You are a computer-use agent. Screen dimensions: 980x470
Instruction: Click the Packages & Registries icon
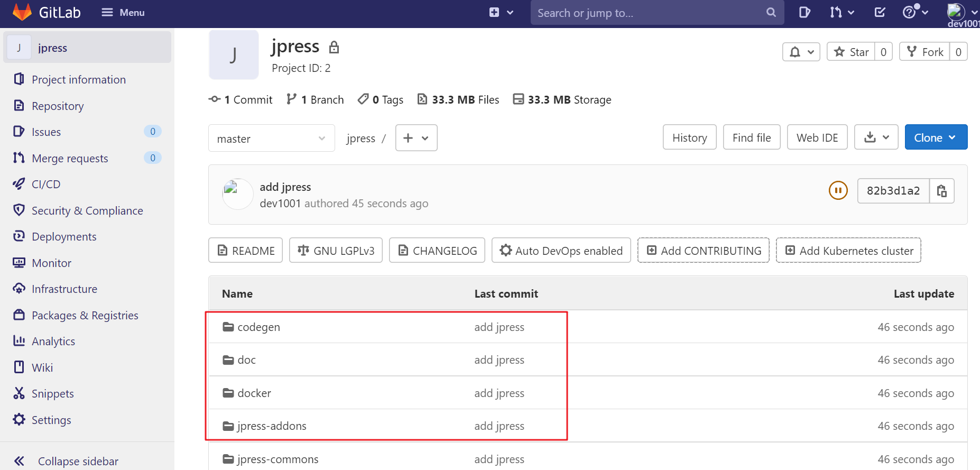click(19, 315)
